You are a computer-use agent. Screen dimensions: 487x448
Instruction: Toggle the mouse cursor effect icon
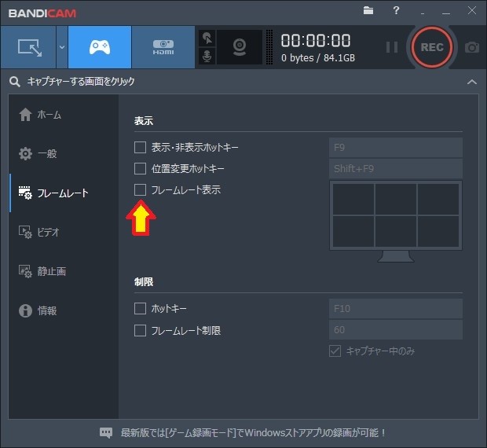207,38
